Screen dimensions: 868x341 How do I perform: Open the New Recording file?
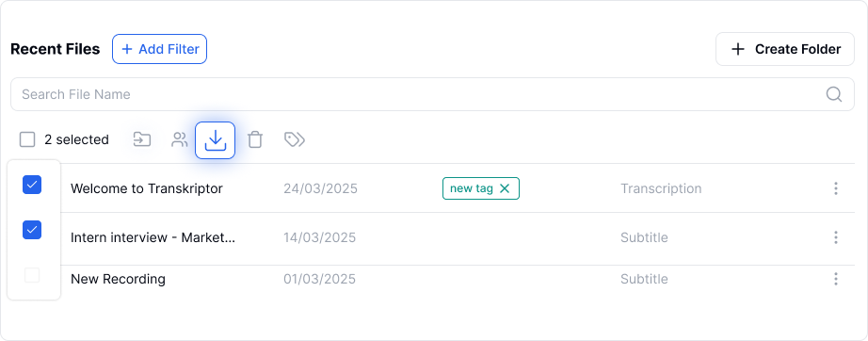tap(118, 279)
